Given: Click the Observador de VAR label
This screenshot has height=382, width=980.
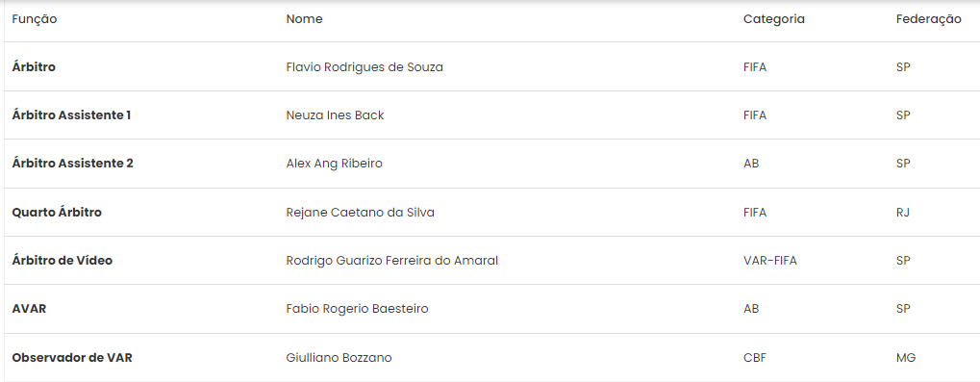Looking at the screenshot, I should pos(72,358).
